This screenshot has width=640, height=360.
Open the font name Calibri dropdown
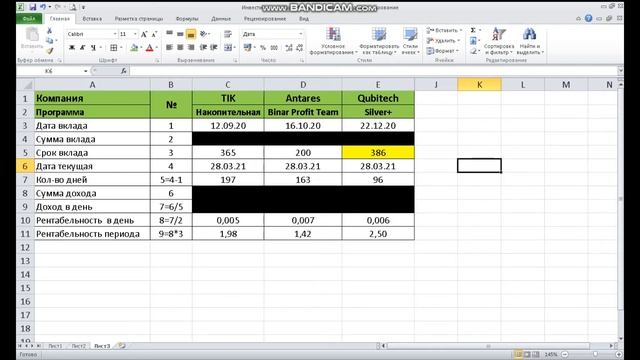click(x=115, y=34)
